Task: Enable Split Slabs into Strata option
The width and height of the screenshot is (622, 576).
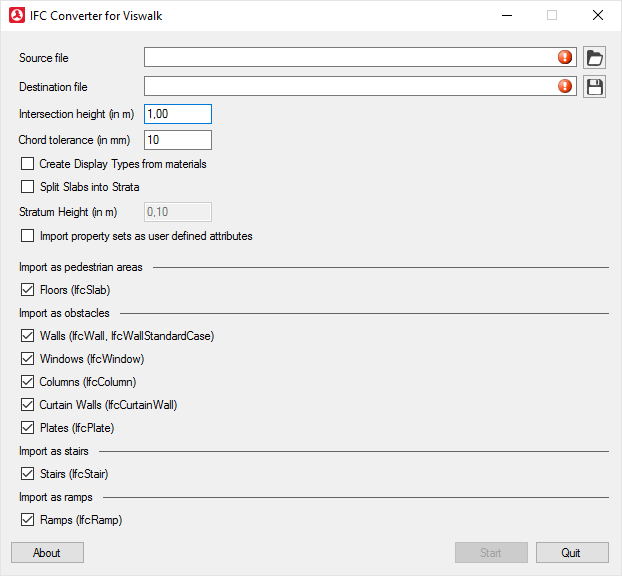Action: (28, 187)
